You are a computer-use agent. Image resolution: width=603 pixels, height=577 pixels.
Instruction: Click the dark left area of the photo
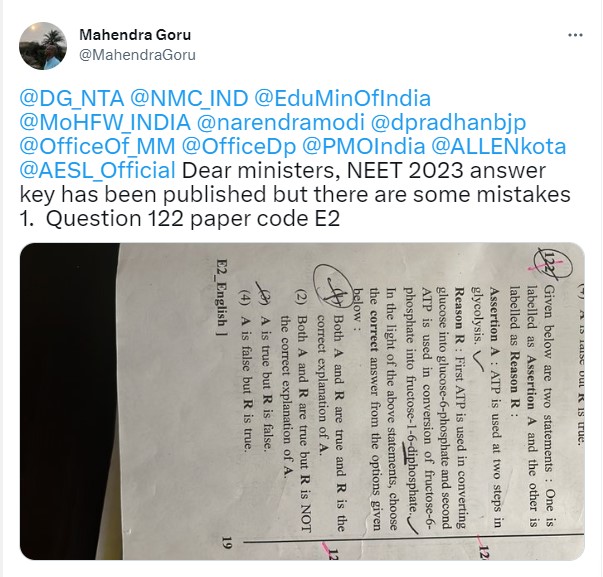(x=69, y=400)
